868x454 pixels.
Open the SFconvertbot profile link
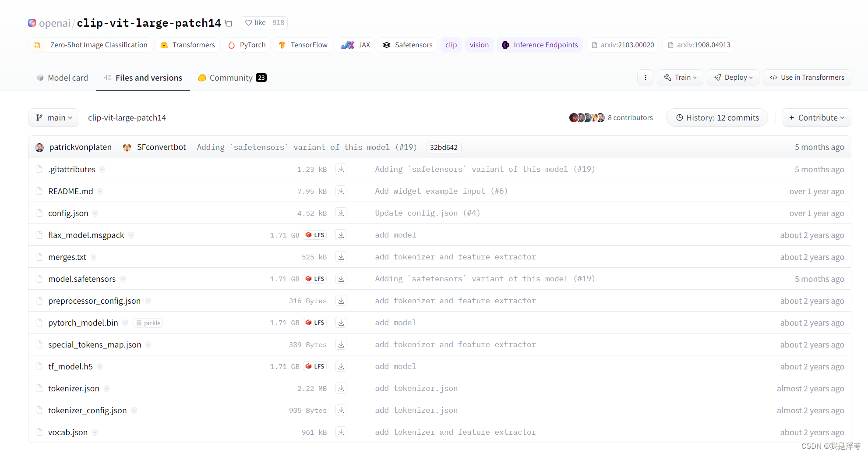point(161,147)
